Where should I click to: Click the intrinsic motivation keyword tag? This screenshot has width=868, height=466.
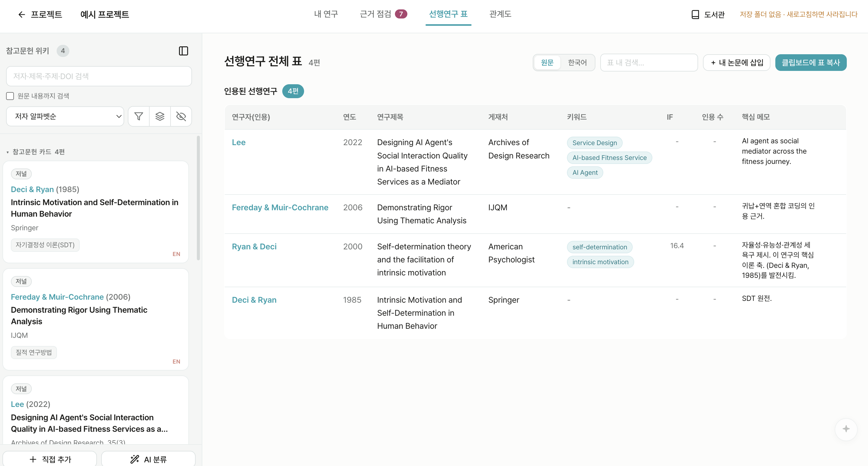pos(600,262)
